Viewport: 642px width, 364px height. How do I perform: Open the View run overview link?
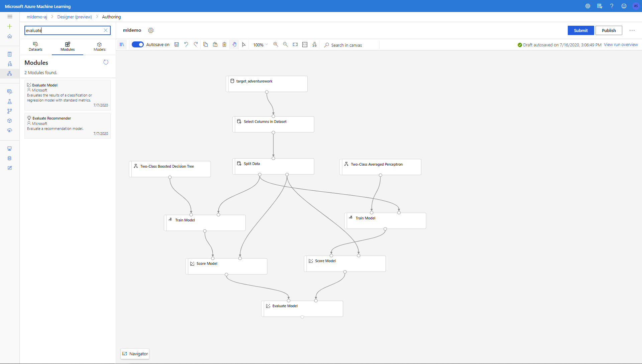[x=621, y=45]
